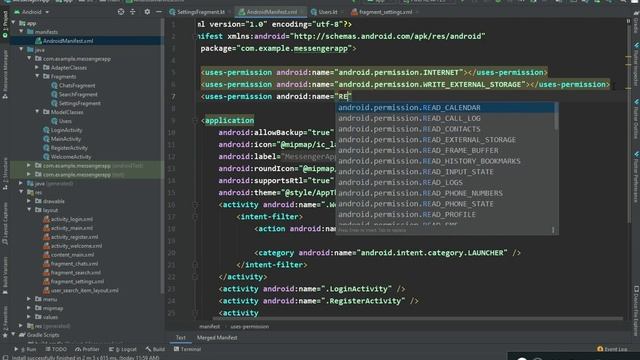Open the Android view selector dropdown

32,12
